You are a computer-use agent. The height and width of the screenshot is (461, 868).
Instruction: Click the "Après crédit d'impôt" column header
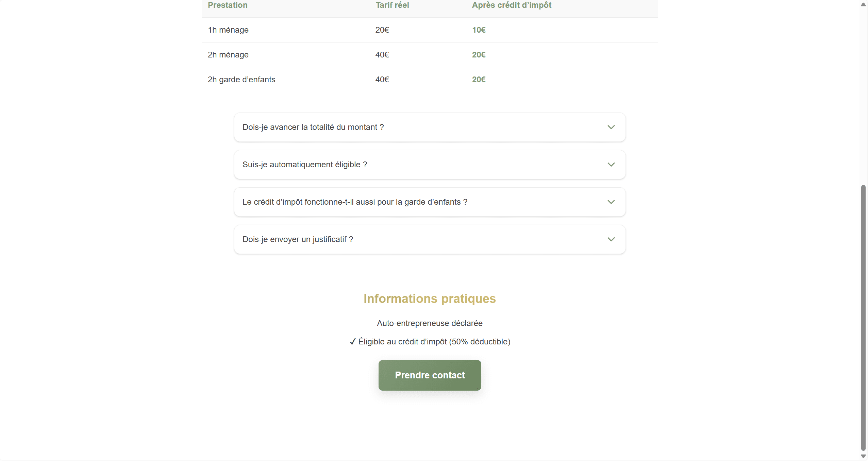point(512,5)
